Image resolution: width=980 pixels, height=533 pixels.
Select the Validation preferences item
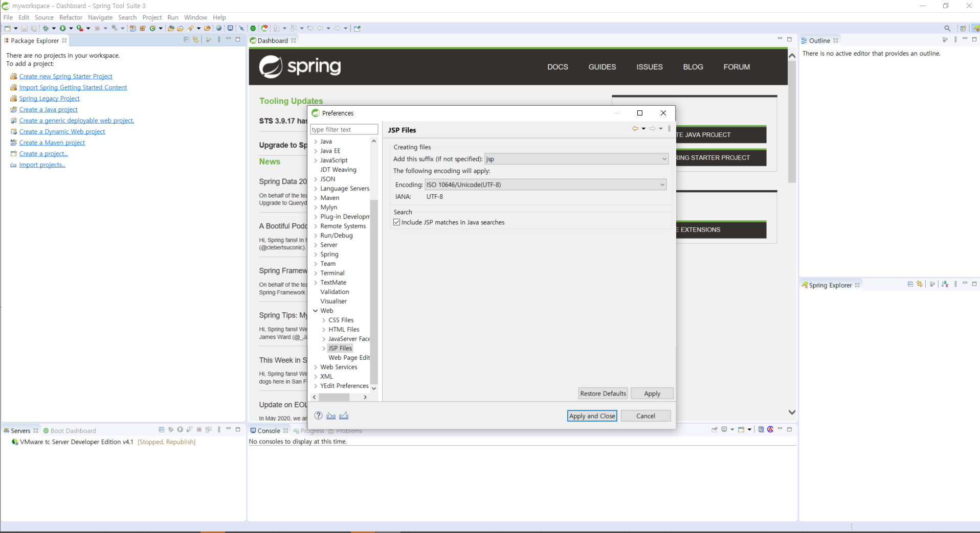335,292
